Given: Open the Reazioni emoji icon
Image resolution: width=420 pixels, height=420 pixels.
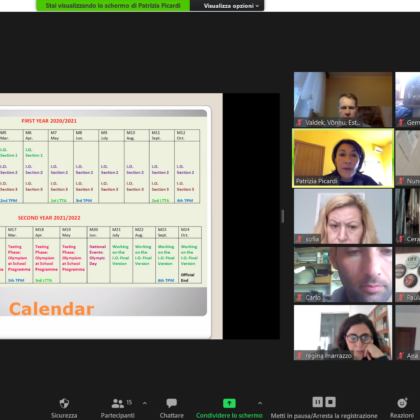Looking at the screenshot, I should coord(402,403).
